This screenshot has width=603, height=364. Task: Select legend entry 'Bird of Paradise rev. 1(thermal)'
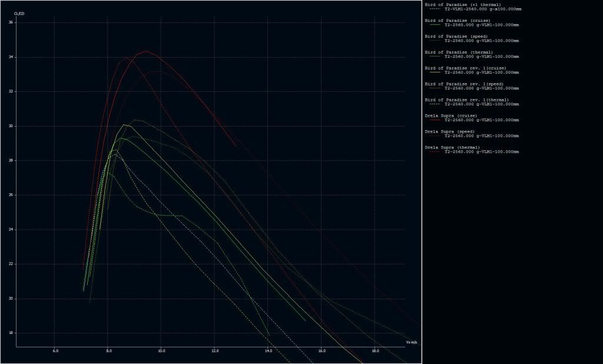click(x=467, y=100)
